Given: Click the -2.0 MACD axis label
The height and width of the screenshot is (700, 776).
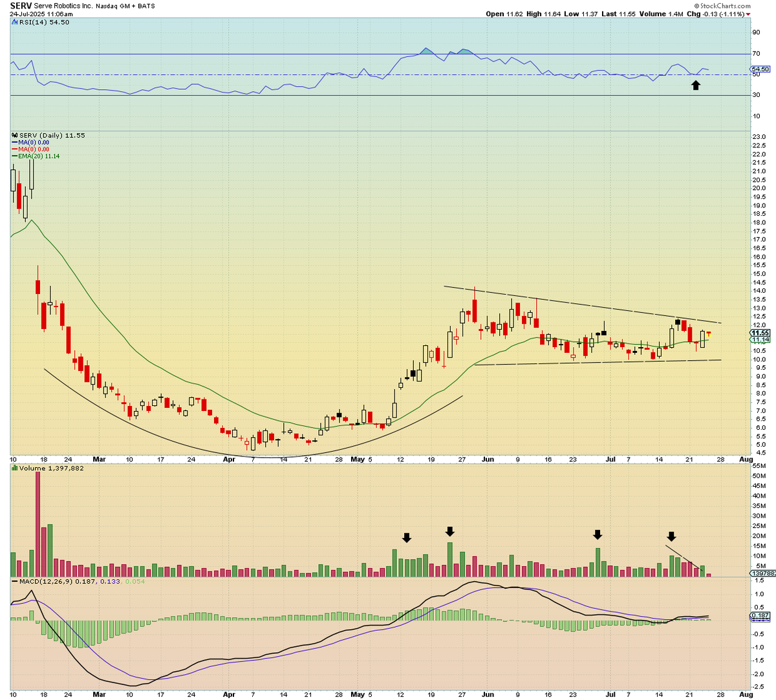Looking at the screenshot, I should tap(759, 674).
